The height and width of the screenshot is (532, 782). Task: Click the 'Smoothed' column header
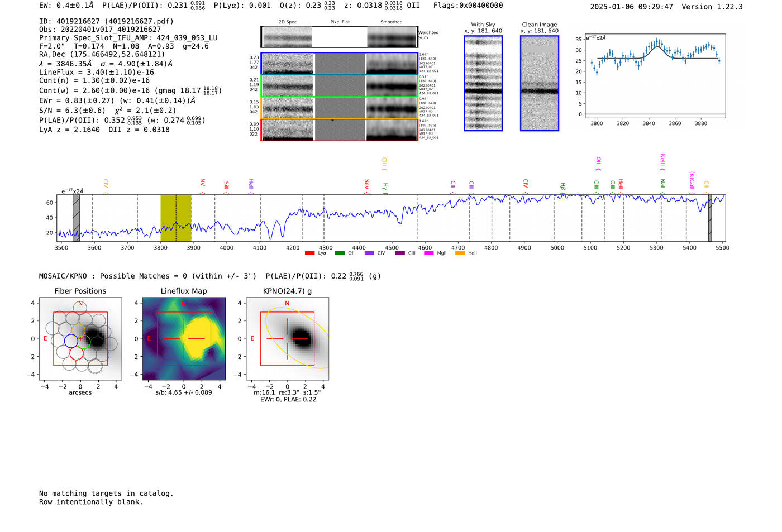click(x=392, y=22)
